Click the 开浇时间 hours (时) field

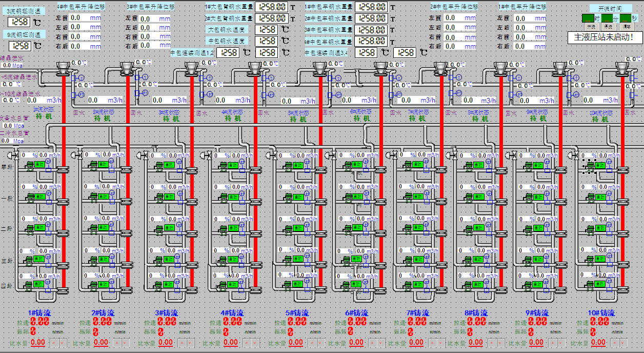(x=588, y=18)
